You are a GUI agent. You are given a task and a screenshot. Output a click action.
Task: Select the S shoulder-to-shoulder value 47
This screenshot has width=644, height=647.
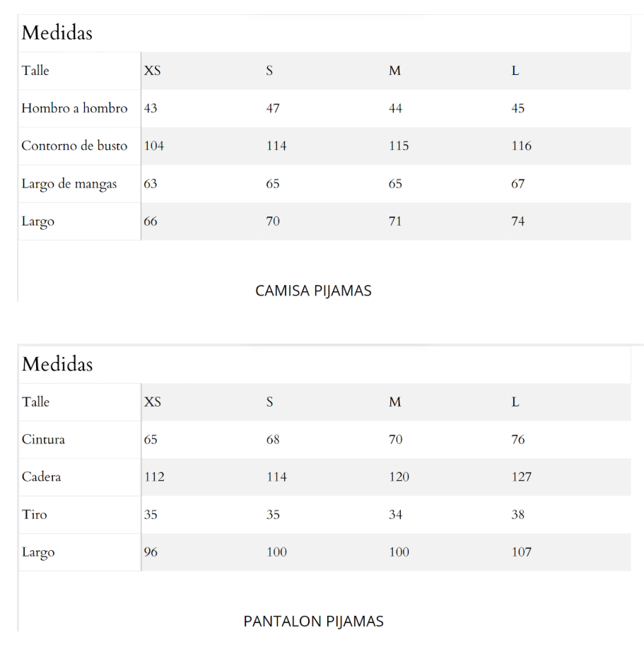pos(273,108)
